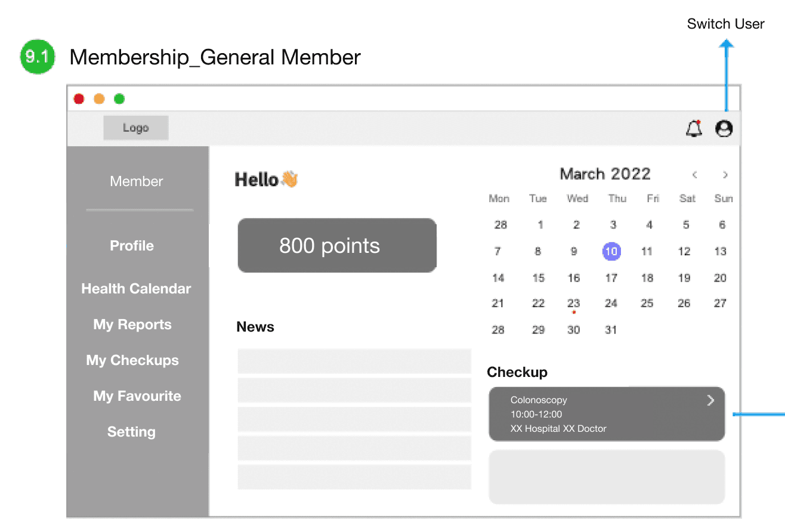The width and height of the screenshot is (785, 532).
Task: Click the Colonoscopy appointment card
Action: click(x=607, y=414)
